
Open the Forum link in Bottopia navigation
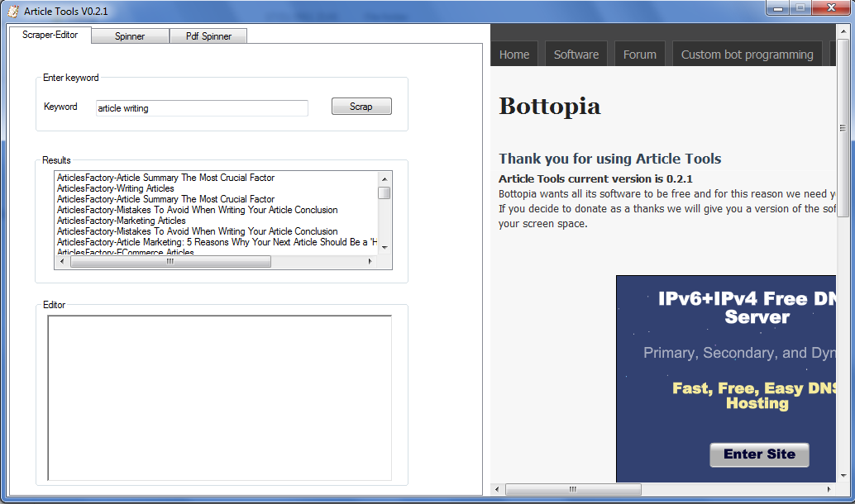point(640,55)
